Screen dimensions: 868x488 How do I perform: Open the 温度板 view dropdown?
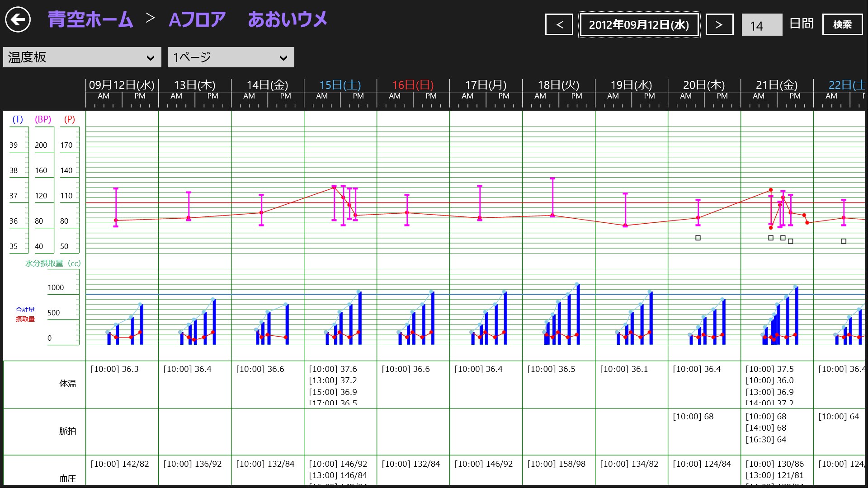(82, 57)
